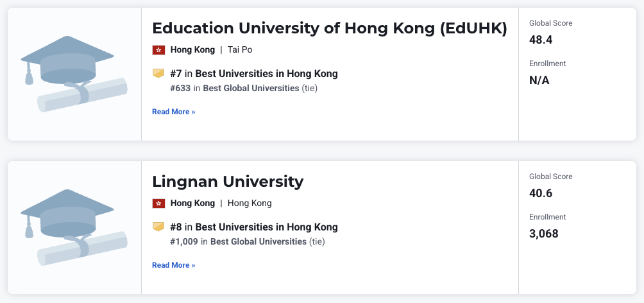Open Education University of Hong Kong (EdUHK) title

pyautogui.click(x=330, y=28)
